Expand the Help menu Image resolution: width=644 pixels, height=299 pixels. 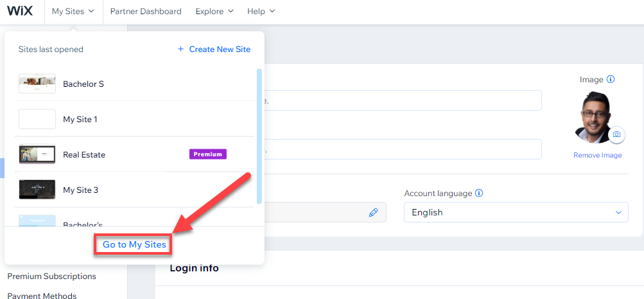click(261, 12)
